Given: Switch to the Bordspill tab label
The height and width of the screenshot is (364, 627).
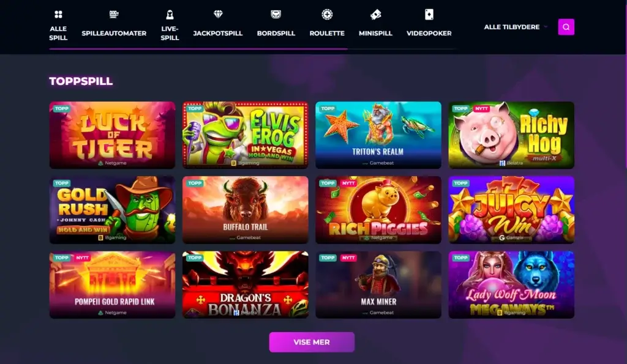Looking at the screenshot, I should pyautogui.click(x=276, y=33).
